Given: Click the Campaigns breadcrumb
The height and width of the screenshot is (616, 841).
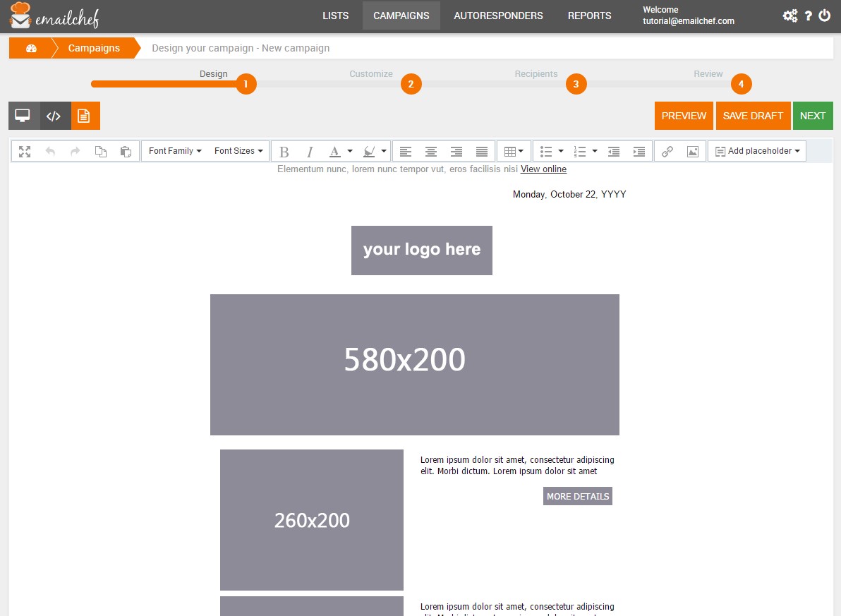Looking at the screenshot, I should point(94,48).
